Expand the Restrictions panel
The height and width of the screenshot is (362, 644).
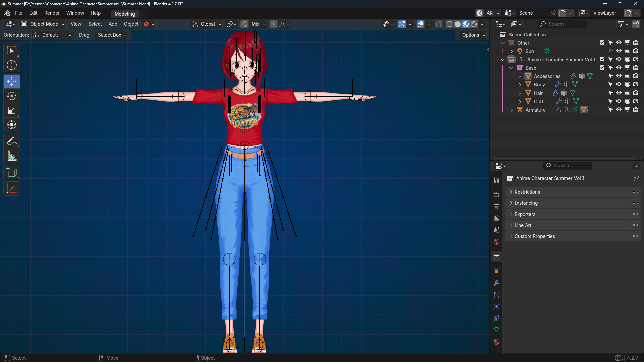pos(573,192)
